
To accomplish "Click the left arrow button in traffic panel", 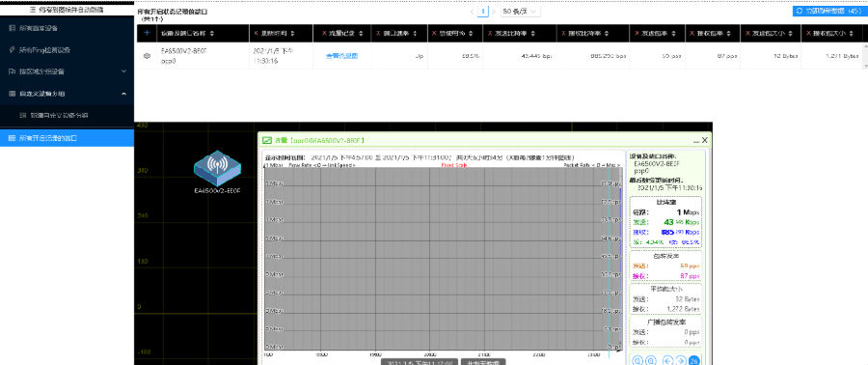I will pyautogui.click(x=668, y=360).
